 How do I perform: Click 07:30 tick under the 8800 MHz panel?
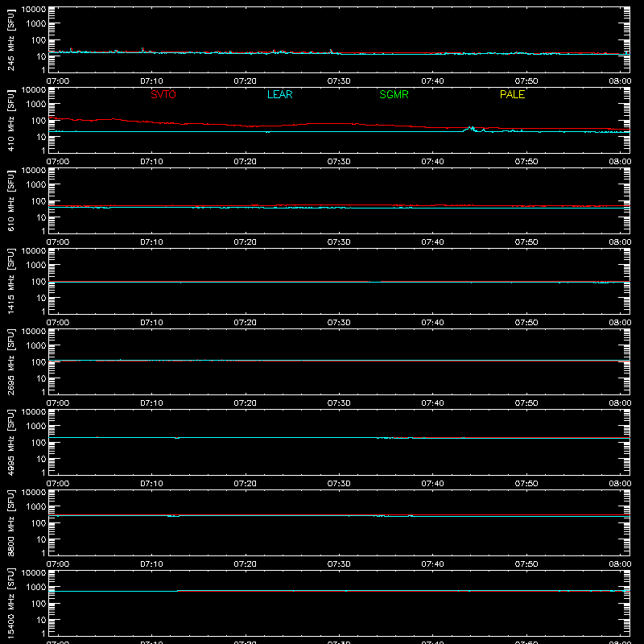(339, 564)
